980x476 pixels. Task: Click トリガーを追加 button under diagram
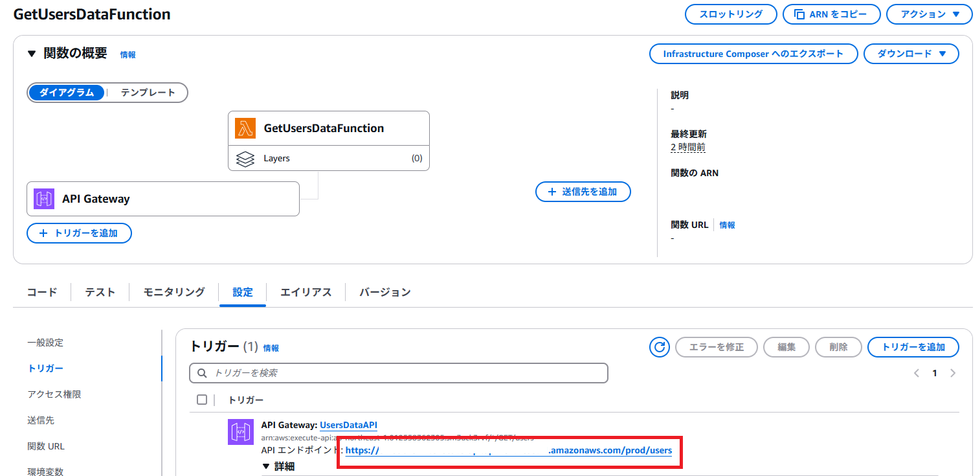(79, 233)
